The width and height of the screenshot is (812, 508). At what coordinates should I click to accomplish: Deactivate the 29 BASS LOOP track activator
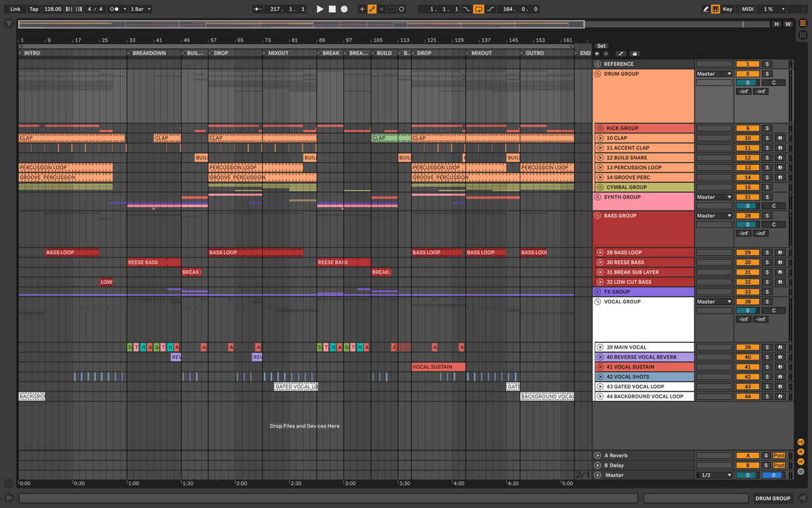(748, 253)
